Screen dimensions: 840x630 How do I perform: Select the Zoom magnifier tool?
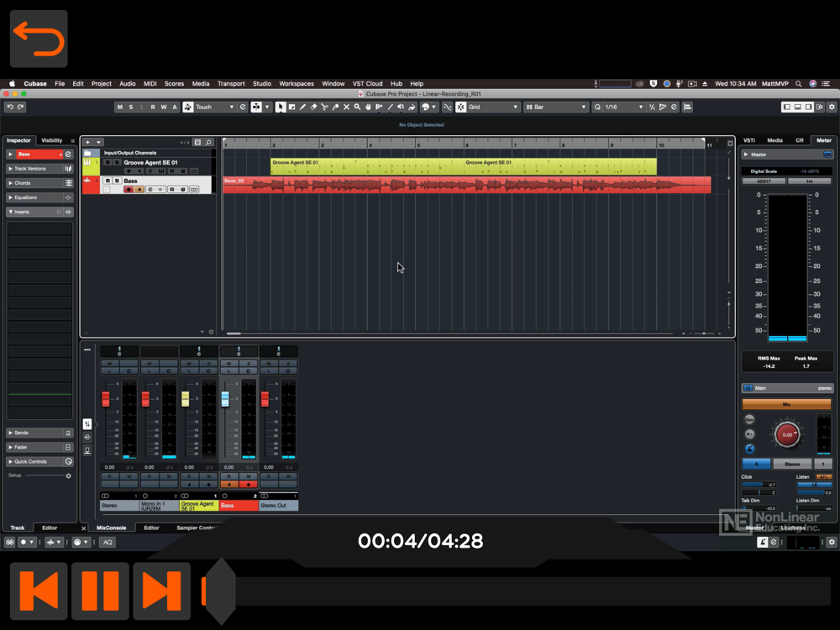click(357, 108)
